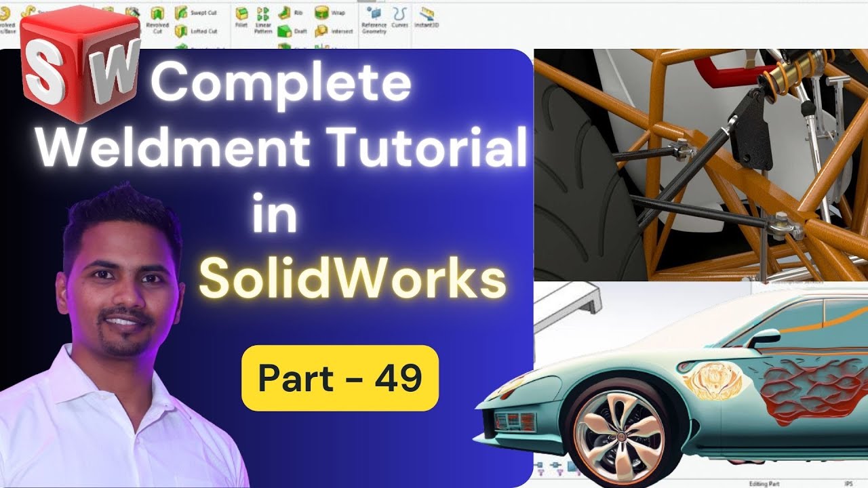Click the Draft feature tool

292,31
